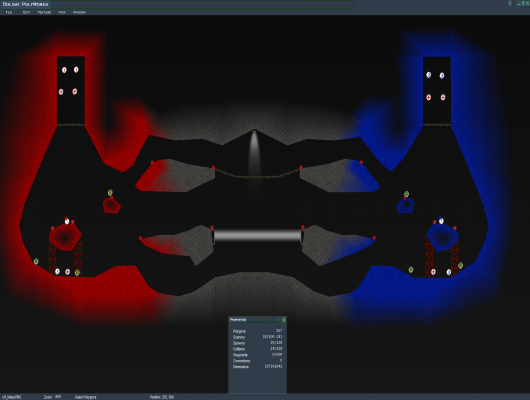Select white flag spawn on red base platform
Viewport: 530px width, 400px height.
[67, 221]
